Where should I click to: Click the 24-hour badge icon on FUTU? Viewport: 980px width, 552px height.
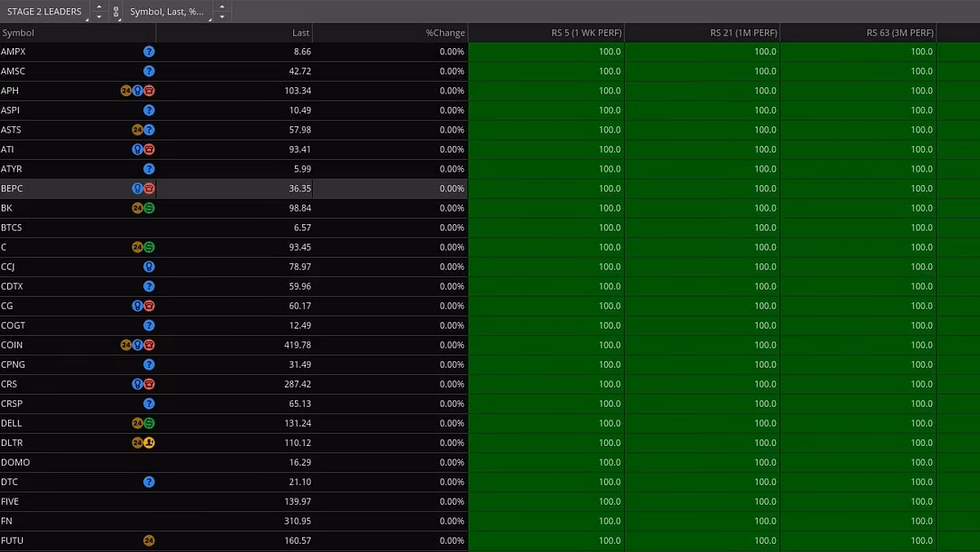click(149, 541)
